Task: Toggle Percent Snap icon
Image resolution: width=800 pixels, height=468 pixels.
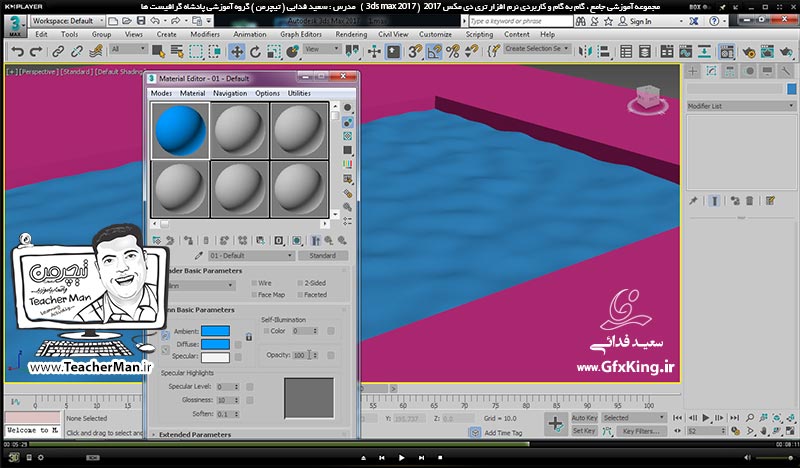Action: point(453,52)
